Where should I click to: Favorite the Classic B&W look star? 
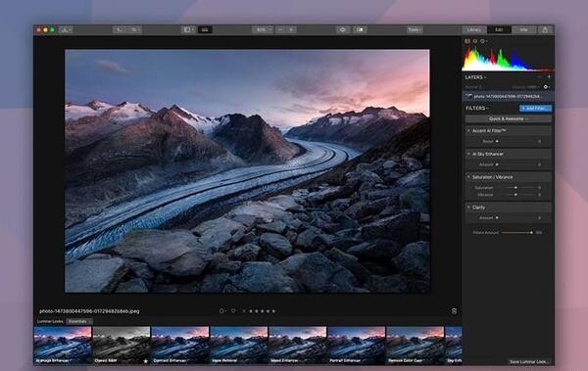[x=145, y=361]
